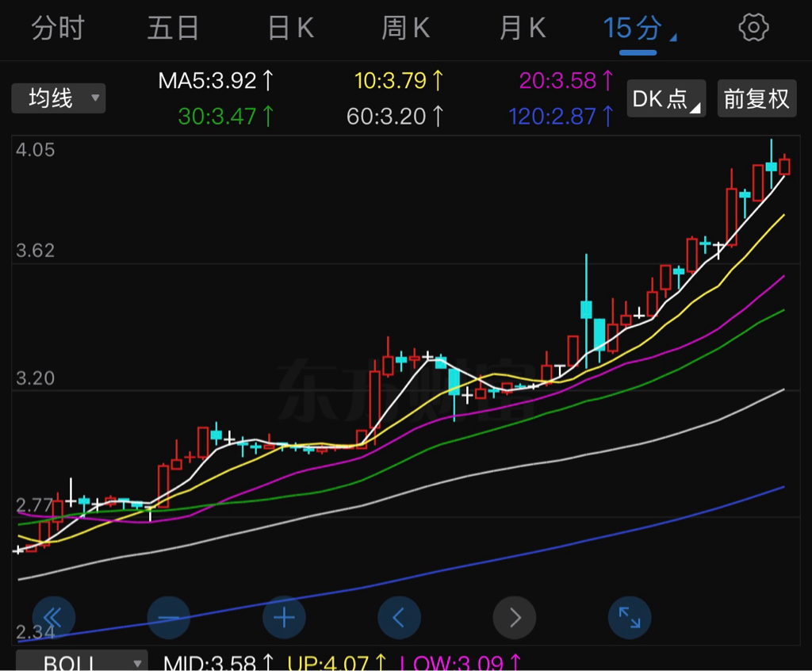Viewport: 812px width, 671px height.
Task: Click the BOLL UP:4.07 value
Action: (337, 663)
